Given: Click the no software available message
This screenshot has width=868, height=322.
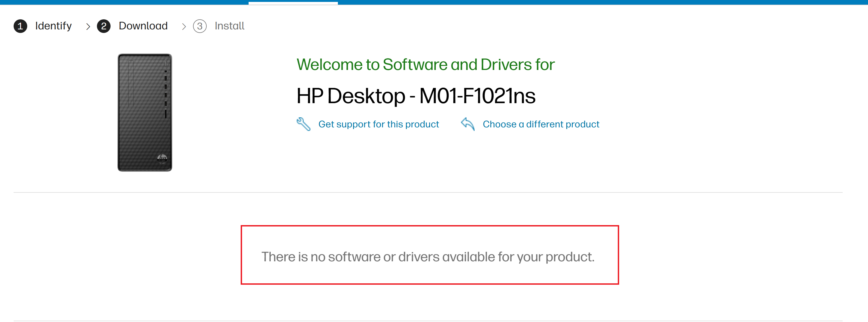Looking at the screenshot, I should click(x=428, y=257).
